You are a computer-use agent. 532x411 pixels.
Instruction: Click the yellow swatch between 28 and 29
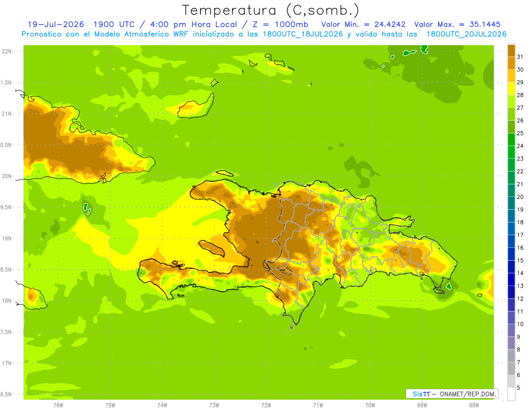(x=511, y=89)
